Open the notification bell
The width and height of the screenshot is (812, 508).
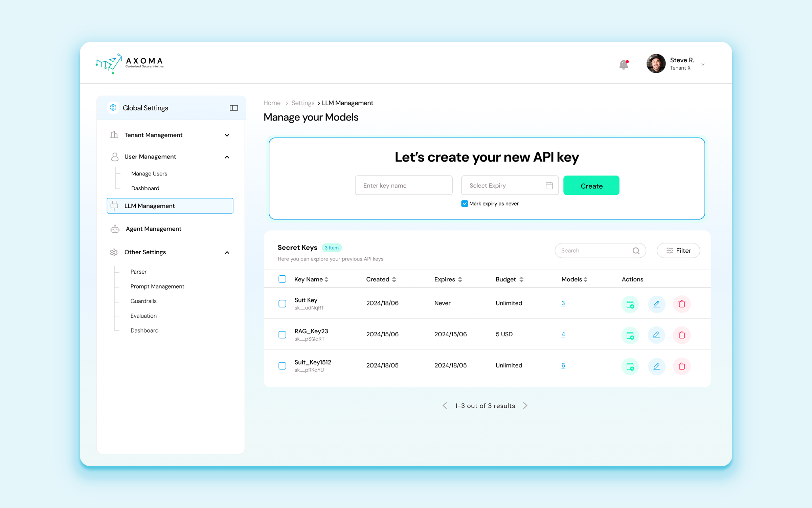[x=624, y=64]
